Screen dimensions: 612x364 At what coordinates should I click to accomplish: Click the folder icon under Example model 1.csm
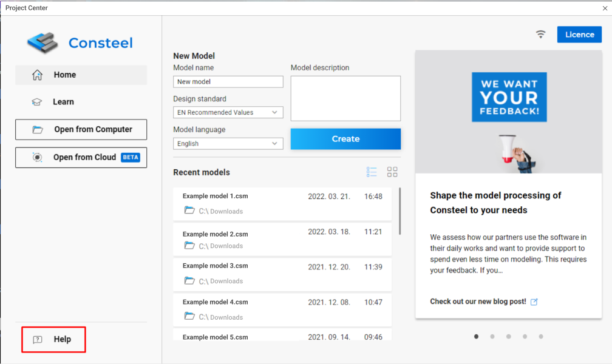pyautogui.click(x=189, y=211)
